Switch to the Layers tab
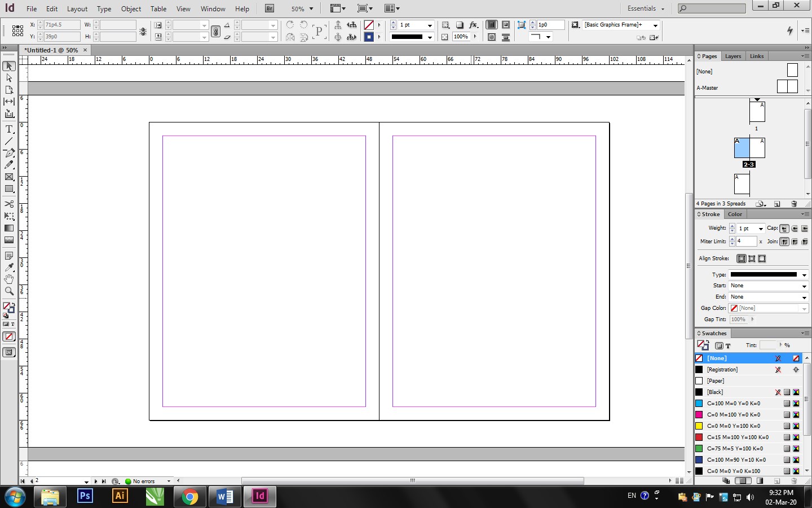Image resolution: width=812 pixels, height=508 pixels. [x=733, y=56]
